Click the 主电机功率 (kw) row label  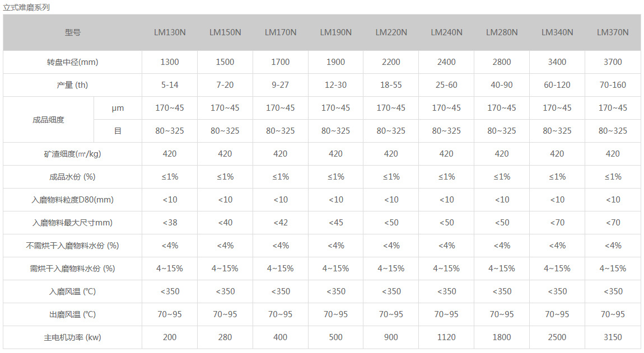(73, 337)
